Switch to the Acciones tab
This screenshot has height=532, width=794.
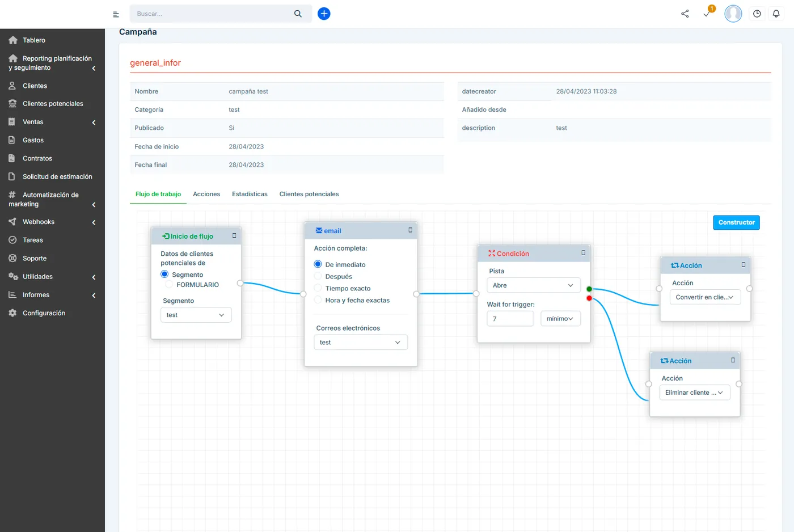[206, 194]
